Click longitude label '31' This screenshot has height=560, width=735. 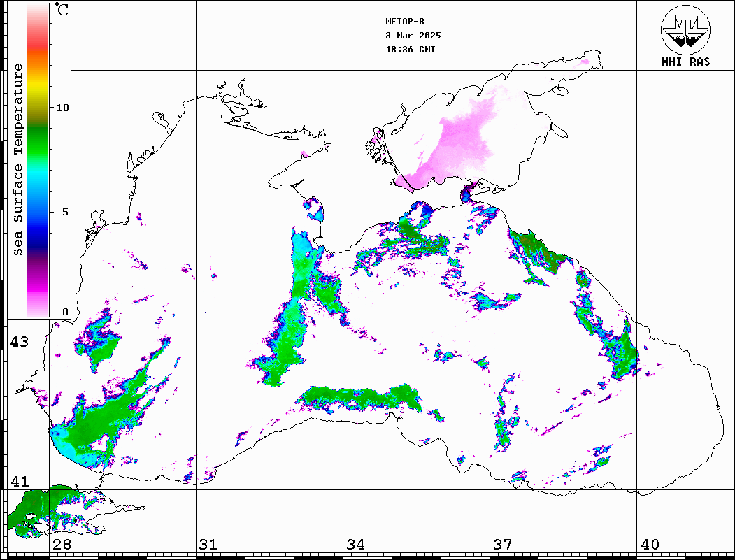tap(208, 544)
